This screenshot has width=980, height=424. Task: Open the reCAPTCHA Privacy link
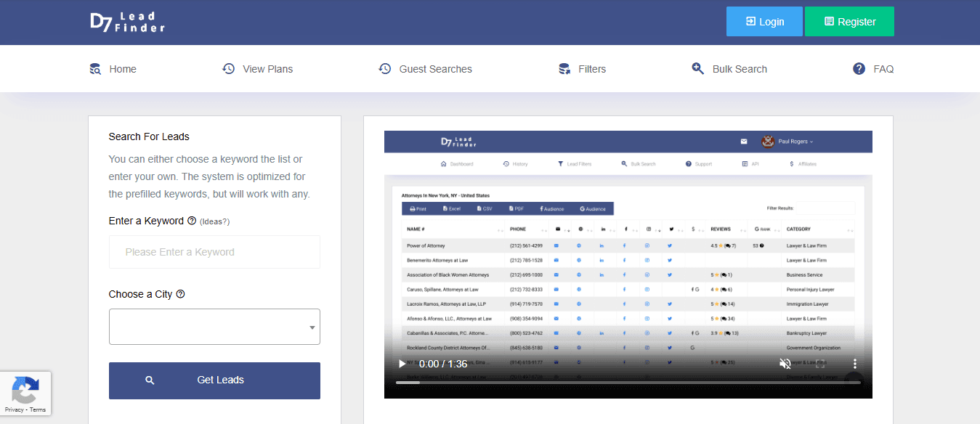(x=16, y=410)
